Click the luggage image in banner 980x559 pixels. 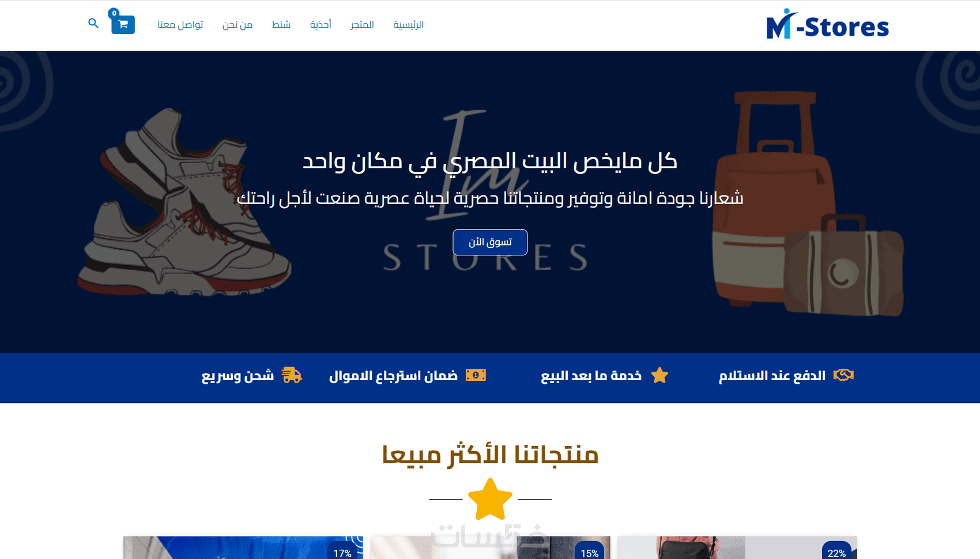coord(807,203)
